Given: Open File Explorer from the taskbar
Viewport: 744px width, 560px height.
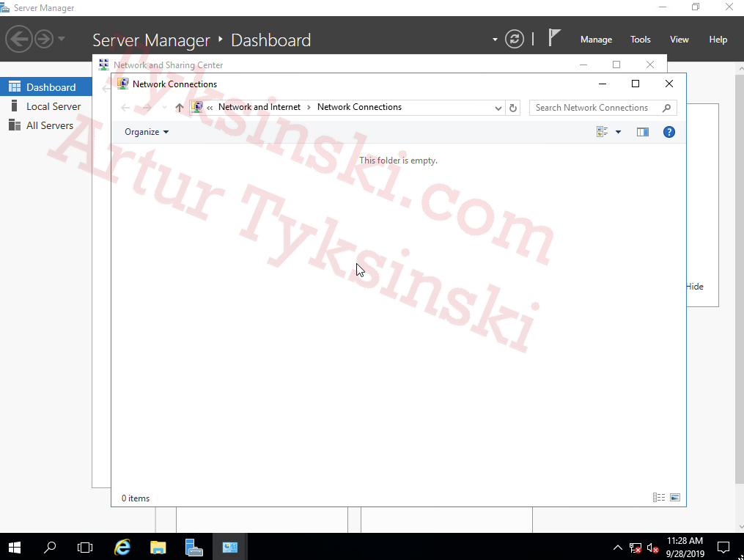Looking at the screenshot, I should point(158,548).
